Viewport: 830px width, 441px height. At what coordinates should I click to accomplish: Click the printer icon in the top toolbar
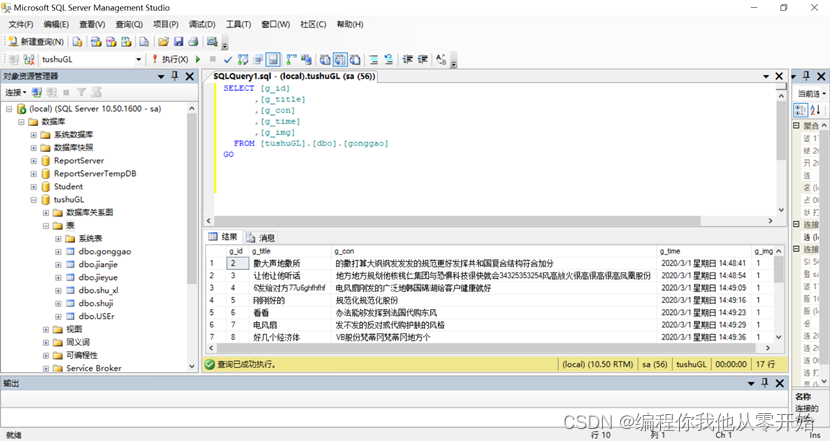click(x=193, y=42)
